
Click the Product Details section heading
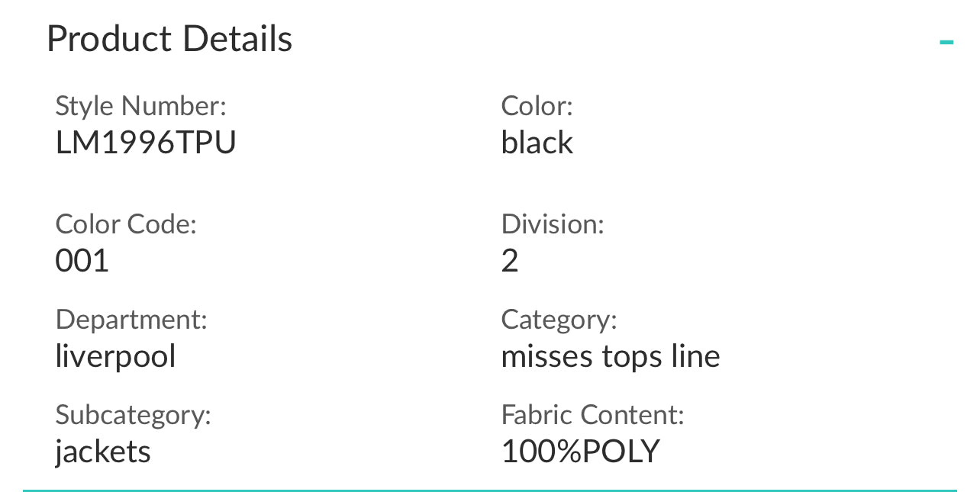(x=169, y=39)
